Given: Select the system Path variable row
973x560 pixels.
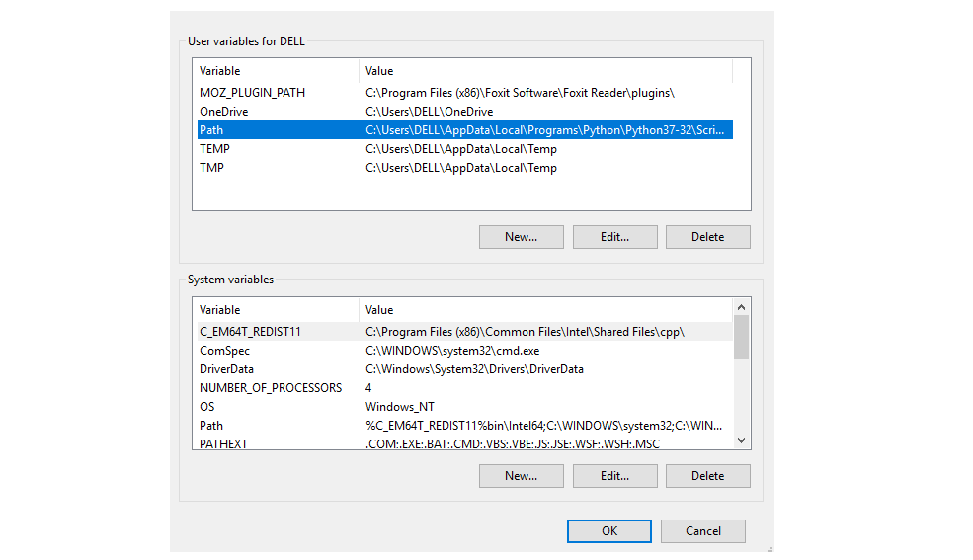Looking at the screenshot, I should [x=465, y=426].
